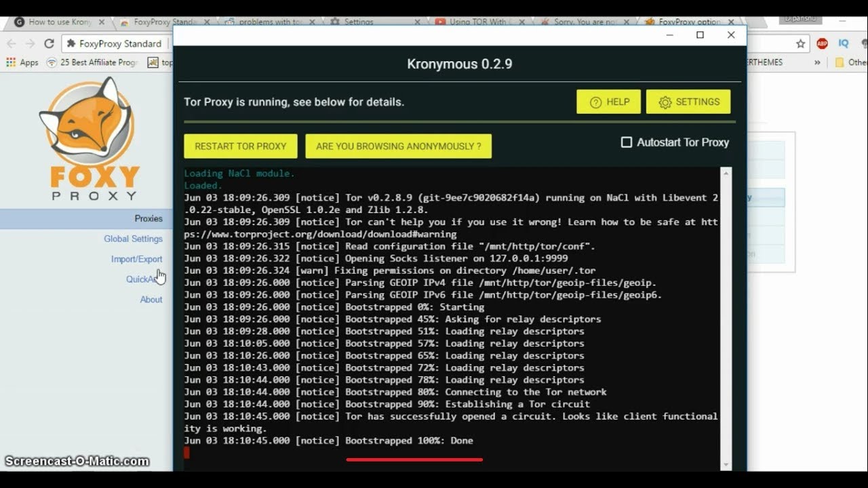Viewport: 868px width, 488px height.
Task: Close the How to use Kronymous tab
Action: 101,22
